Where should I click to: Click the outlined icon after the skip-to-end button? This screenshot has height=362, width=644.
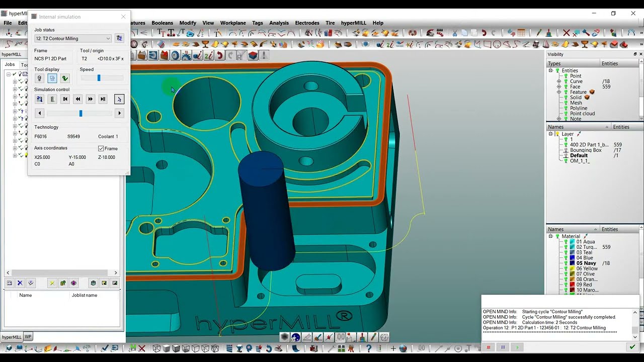pos(119,99)
